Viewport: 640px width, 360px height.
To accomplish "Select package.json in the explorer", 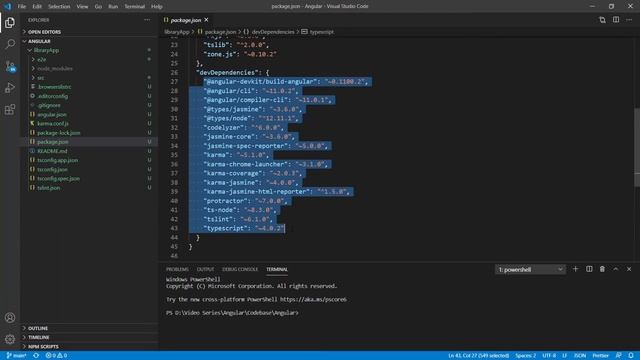I will (x=89, y=142).
